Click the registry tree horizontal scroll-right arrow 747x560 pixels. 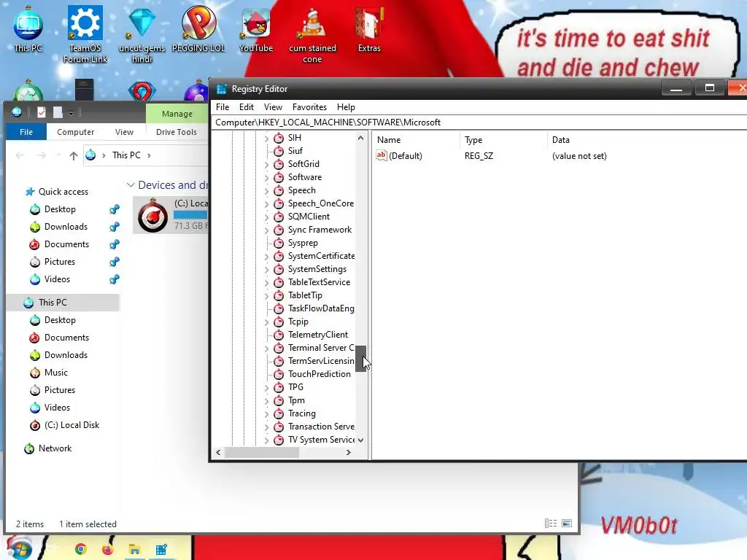tap(349, 452)
